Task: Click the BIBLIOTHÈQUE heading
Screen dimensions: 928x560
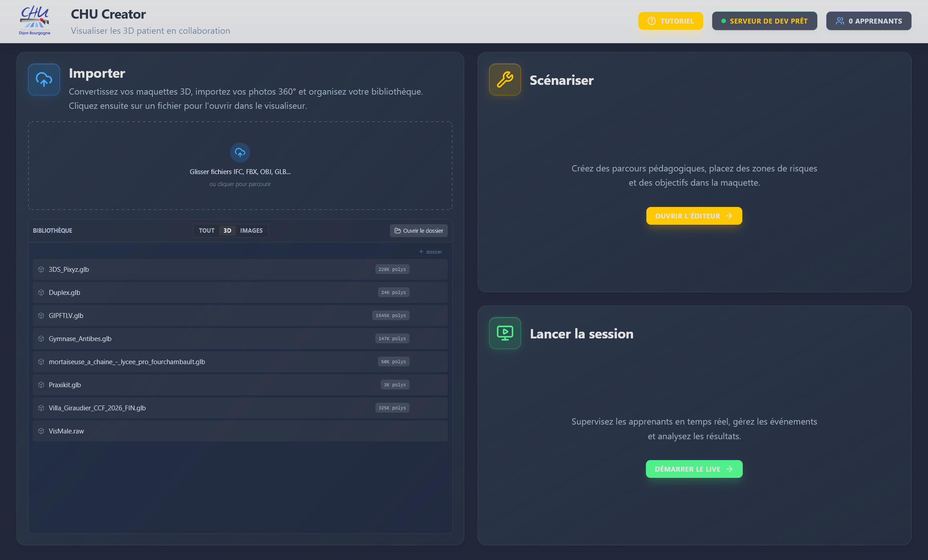Action: pos(52,230)
